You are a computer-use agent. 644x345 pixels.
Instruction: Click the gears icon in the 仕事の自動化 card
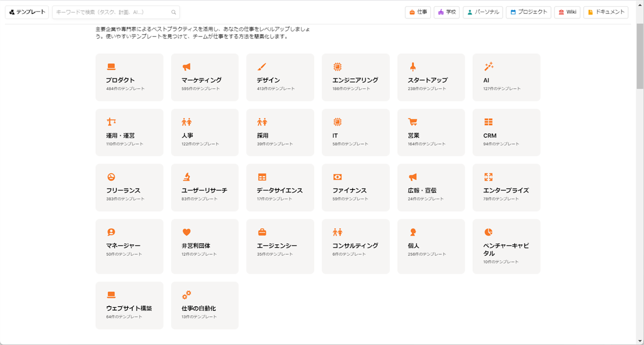coord(186,295)
